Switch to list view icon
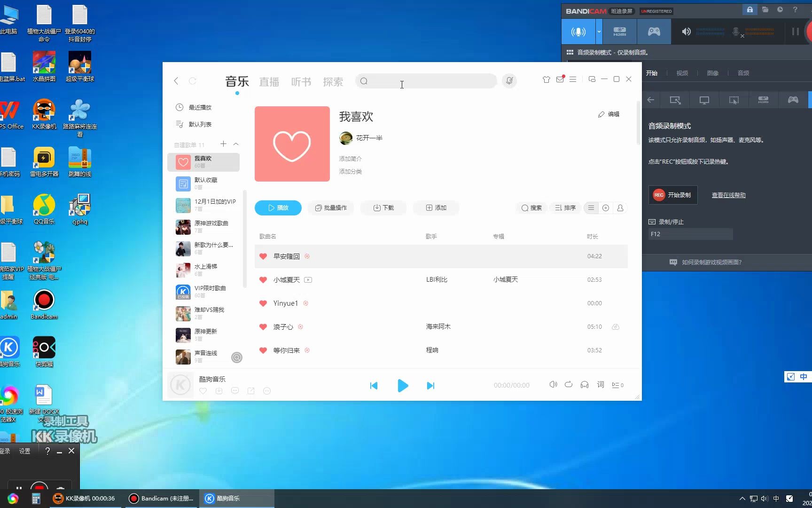 [x=591, y=208]
